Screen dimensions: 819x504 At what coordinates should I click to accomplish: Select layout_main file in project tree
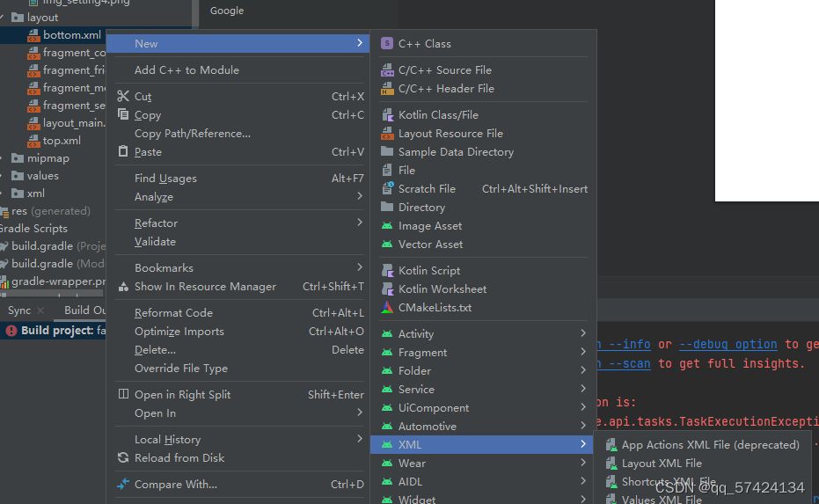coord(74,123)
